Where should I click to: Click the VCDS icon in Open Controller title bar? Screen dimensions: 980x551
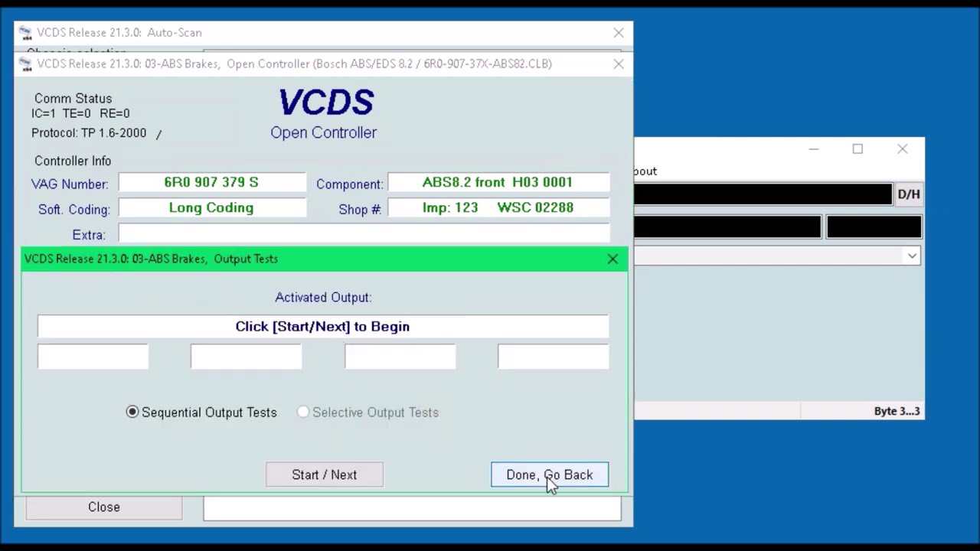25,64
